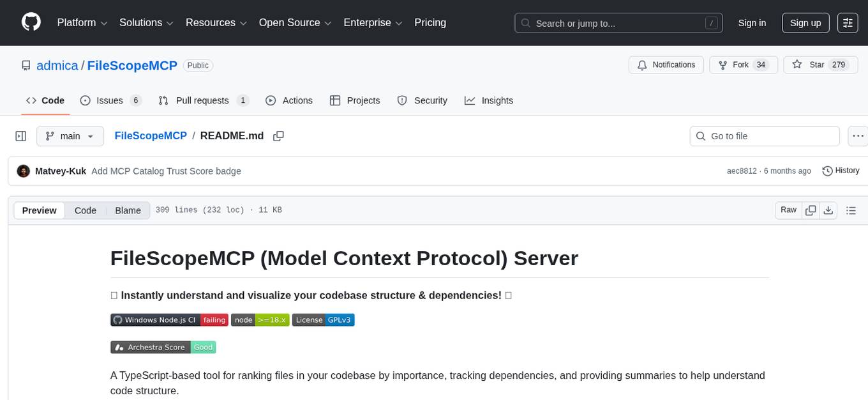The width and height of the screenshot is (868, 400).
Task: Click the Raw view button
Action: 788,210
